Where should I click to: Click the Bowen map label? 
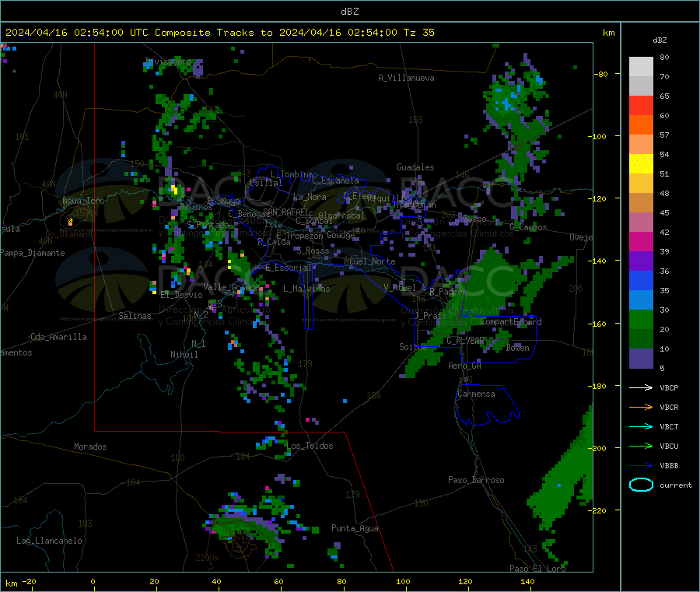517,348
